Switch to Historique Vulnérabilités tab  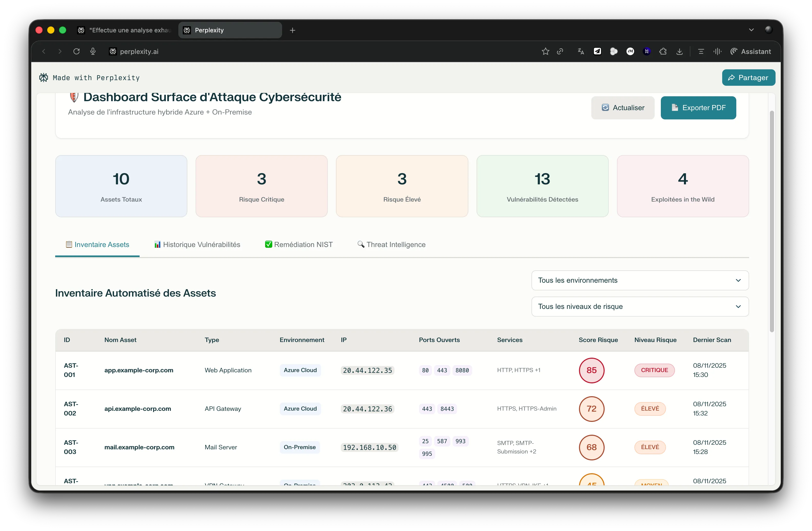click(x=197, y=245)
